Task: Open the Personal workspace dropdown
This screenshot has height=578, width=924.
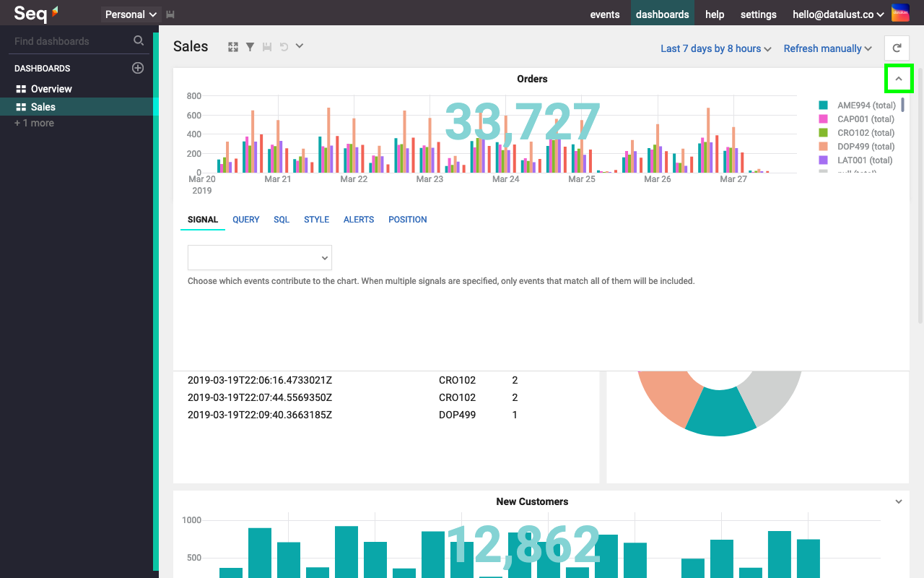Action: [x=131, y=14]
